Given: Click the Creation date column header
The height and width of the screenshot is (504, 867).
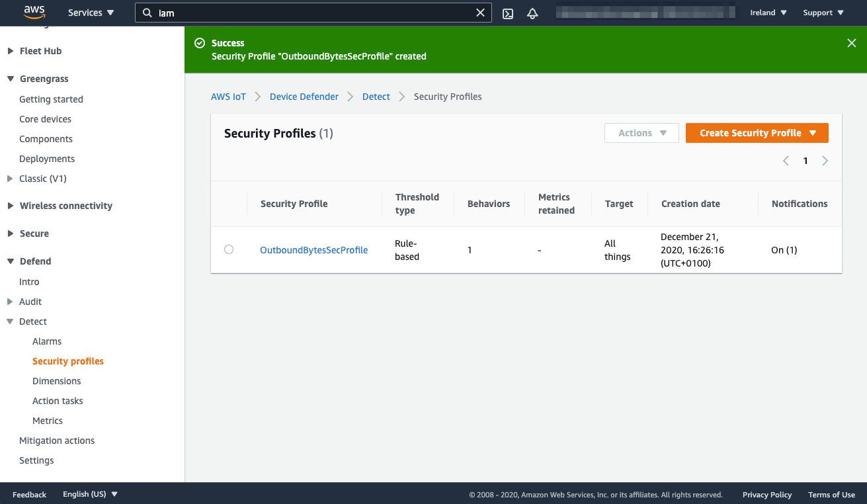Looking at the screenshot, I should coord(690,204).
